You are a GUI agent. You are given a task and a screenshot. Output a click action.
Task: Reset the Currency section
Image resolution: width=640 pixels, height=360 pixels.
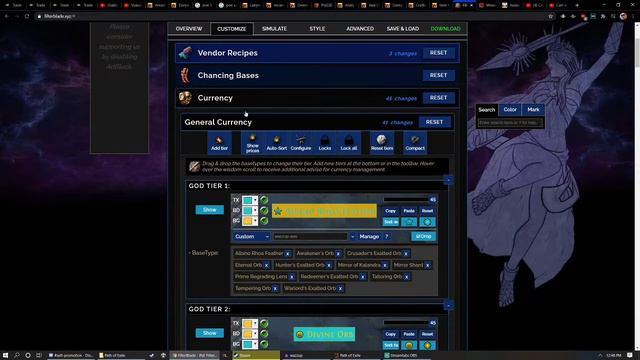point(438,98)
